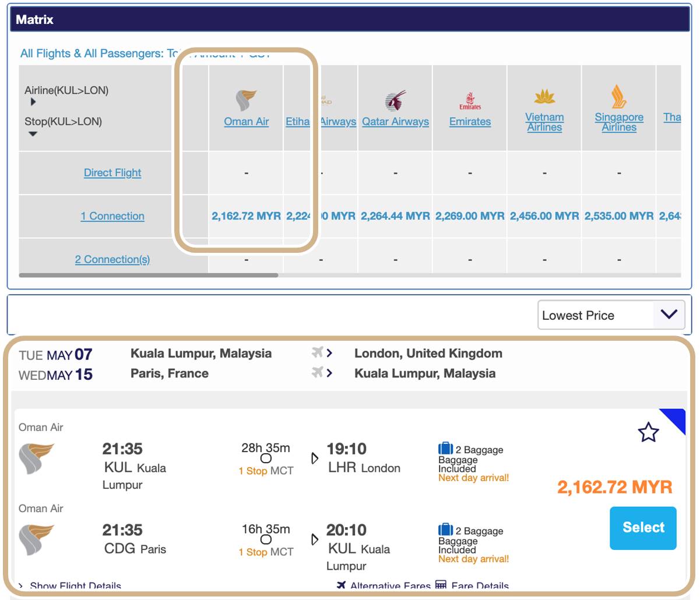Image resolution: width=700 pixels, height=600 pixels.
Task: Click the 28h 35m flight duration
Action: click(x=266, y=448)
